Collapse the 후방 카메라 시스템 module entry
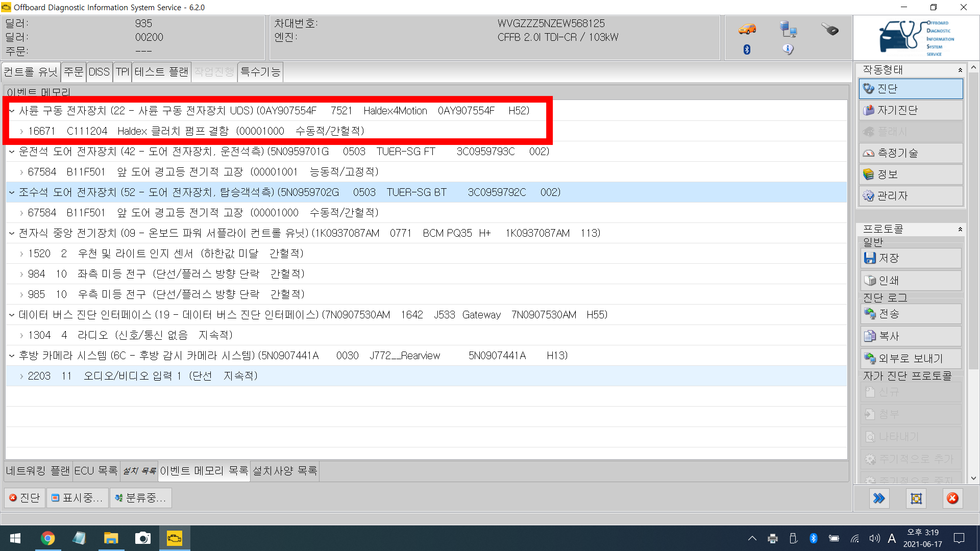980x551 pixels. pos(12,356)
